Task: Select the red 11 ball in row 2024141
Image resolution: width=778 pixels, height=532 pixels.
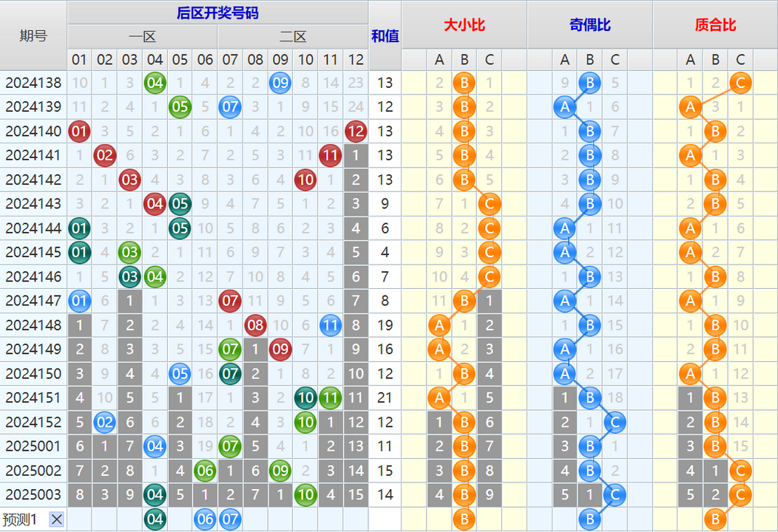Action: pos(331,156)
